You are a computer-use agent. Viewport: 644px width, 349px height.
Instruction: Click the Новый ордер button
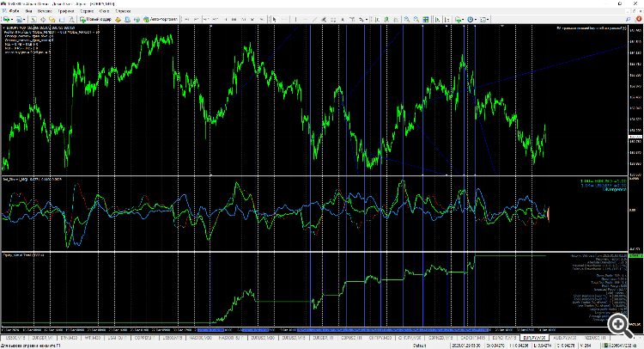[96, 19]
